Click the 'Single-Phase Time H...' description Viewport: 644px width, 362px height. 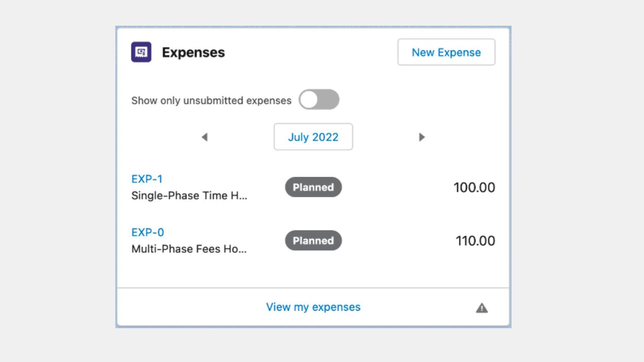[189, 195]
